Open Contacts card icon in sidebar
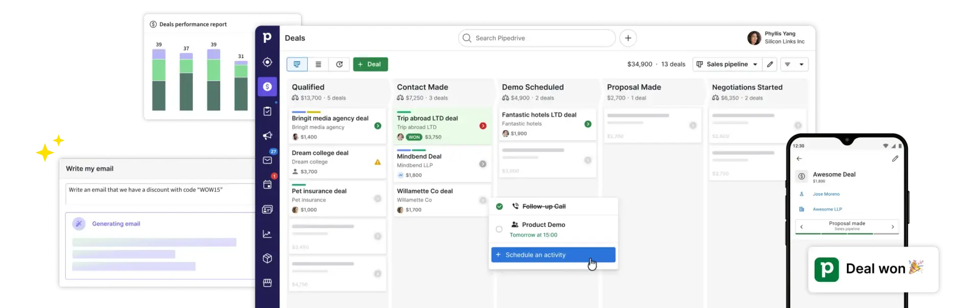The image size is (980, 308). (267, 209)
